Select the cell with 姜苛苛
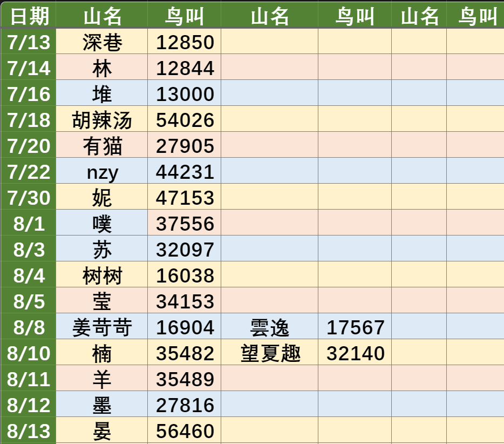 click(x=102, y=327)
